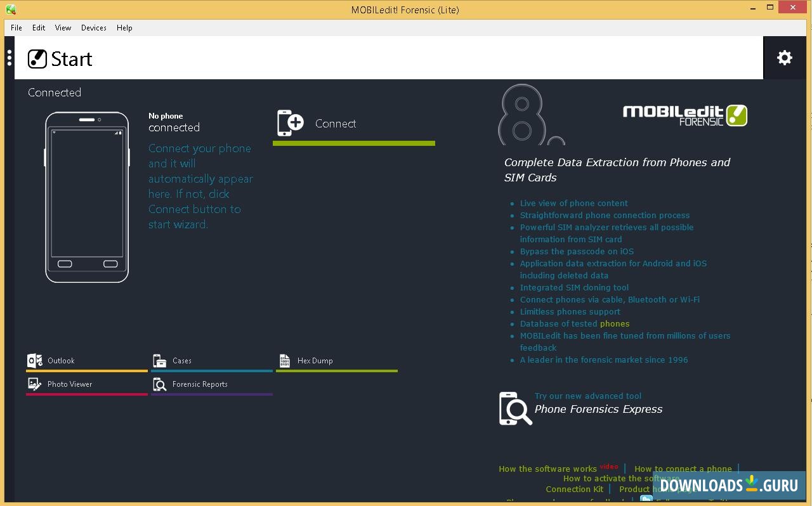Select the 'No phone connected' status text
The height and width of the screenshot is (506, 812).
point(174,122)
